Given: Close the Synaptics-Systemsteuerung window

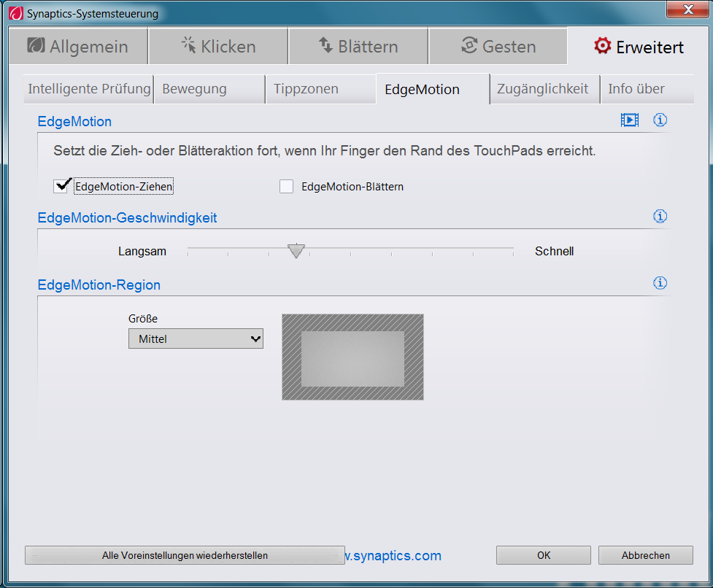Looking at the screenshot, I should click(x=687, y=9).
